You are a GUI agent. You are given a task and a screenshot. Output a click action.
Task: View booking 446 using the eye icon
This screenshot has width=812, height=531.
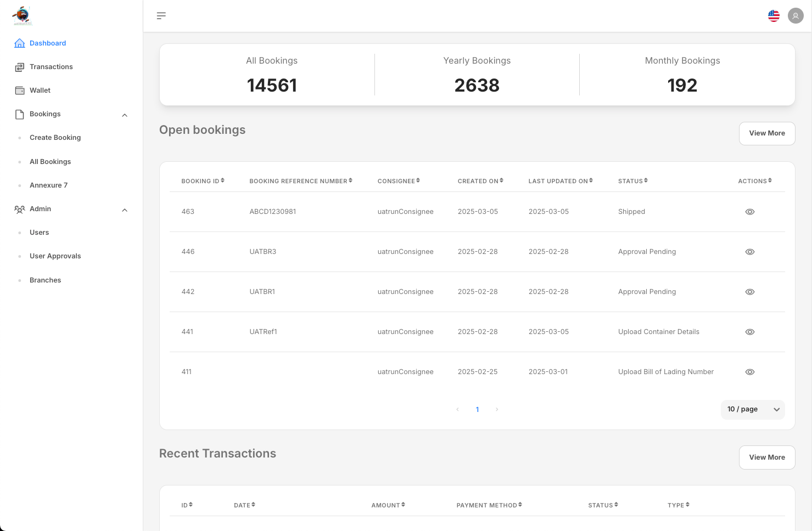pos(749,252)
